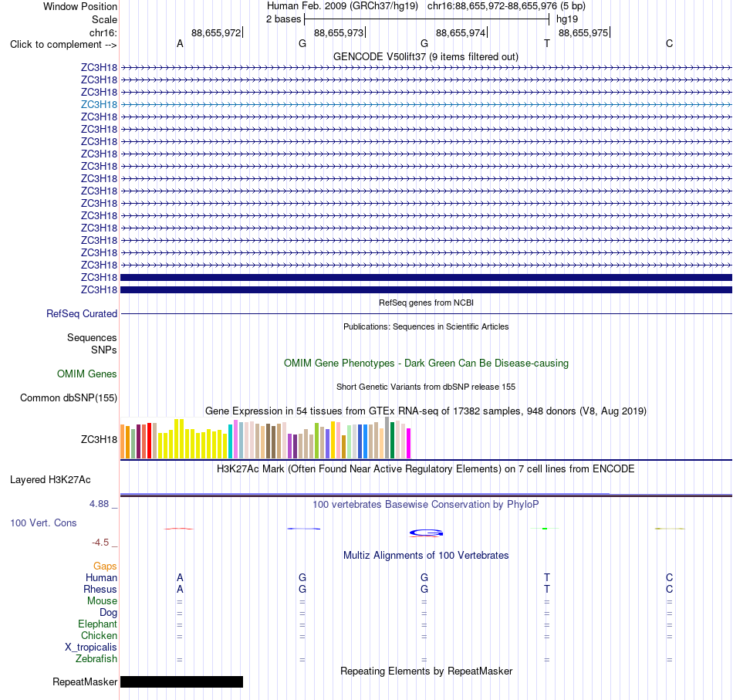Click the 88,655,974 ruler coordinate
733x700 pixels.
461,32
